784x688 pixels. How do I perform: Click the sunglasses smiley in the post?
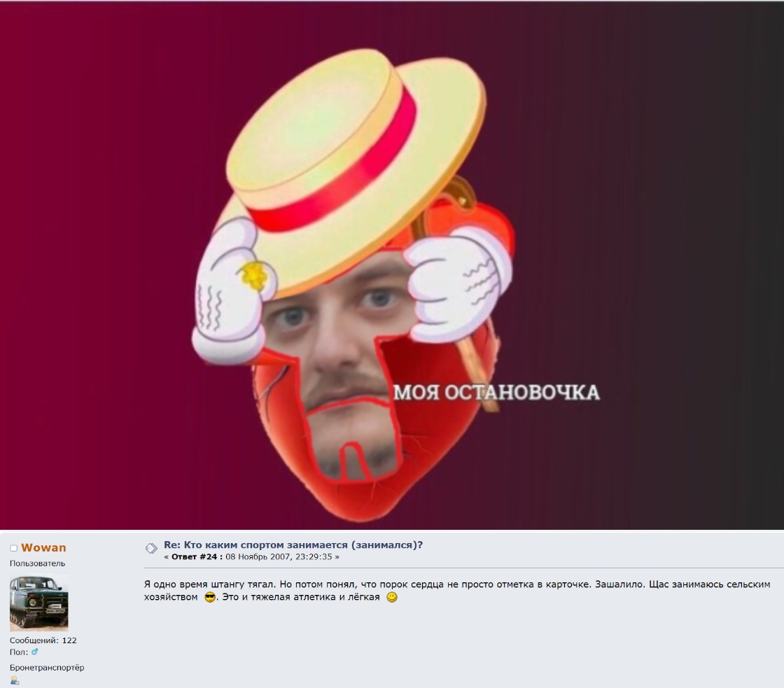click(x=210, y=597)
